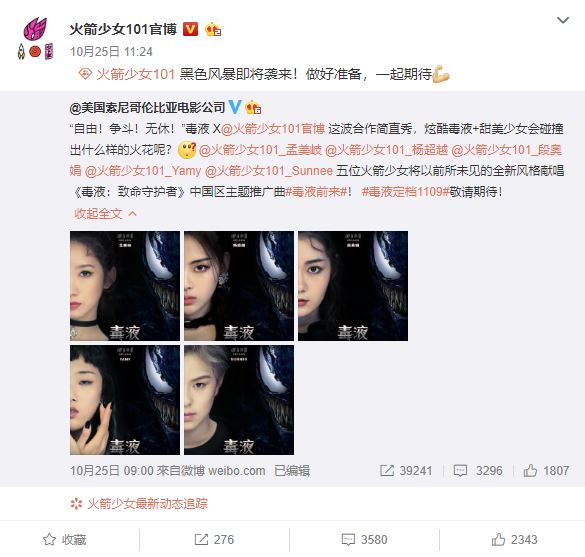Open third Venom poster thumbnail
Screen dimensions: 585x557
click(353, 286)
